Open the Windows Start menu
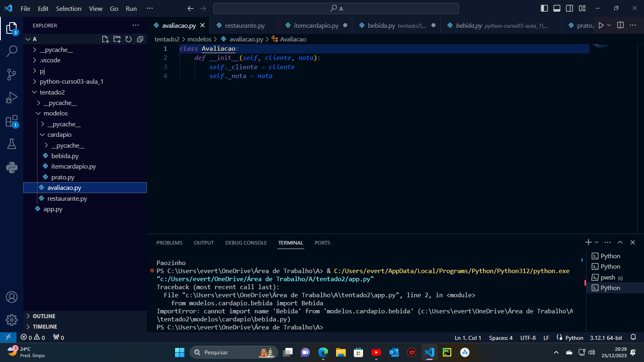644x362 pixels. click(x=180, y=352)
